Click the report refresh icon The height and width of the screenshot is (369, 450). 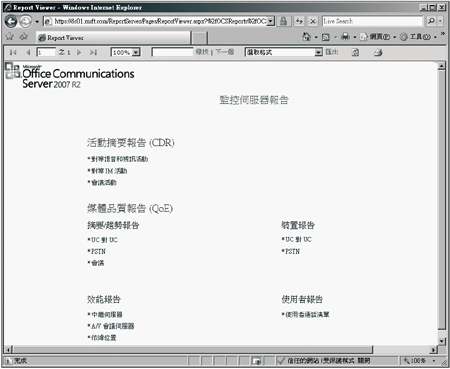pos(355,52)
